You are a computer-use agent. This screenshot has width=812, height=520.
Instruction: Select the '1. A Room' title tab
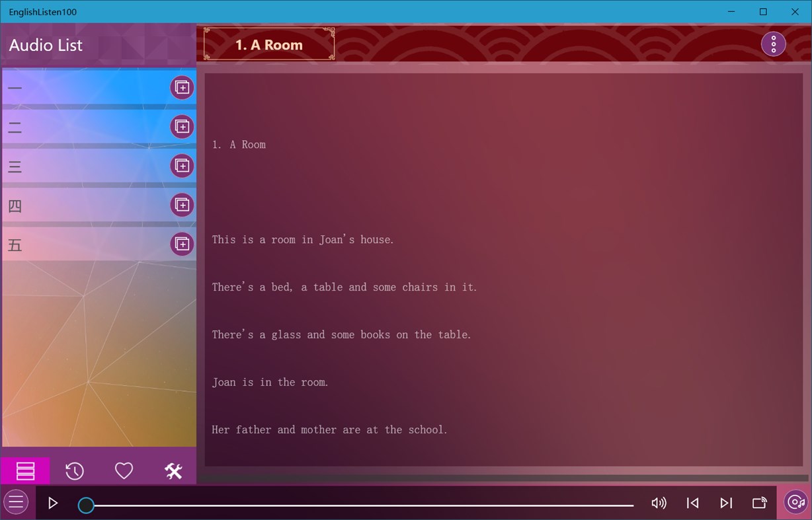point(267,44)
